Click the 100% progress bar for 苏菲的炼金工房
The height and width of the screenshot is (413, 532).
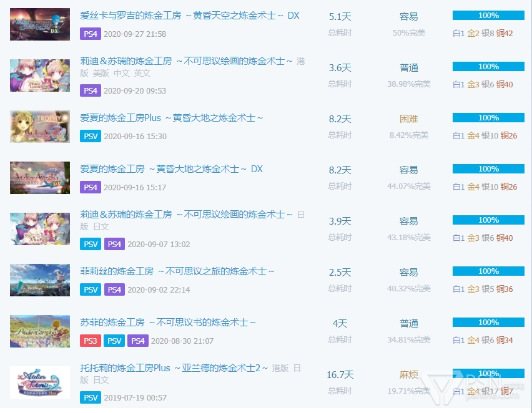point(488,323)
